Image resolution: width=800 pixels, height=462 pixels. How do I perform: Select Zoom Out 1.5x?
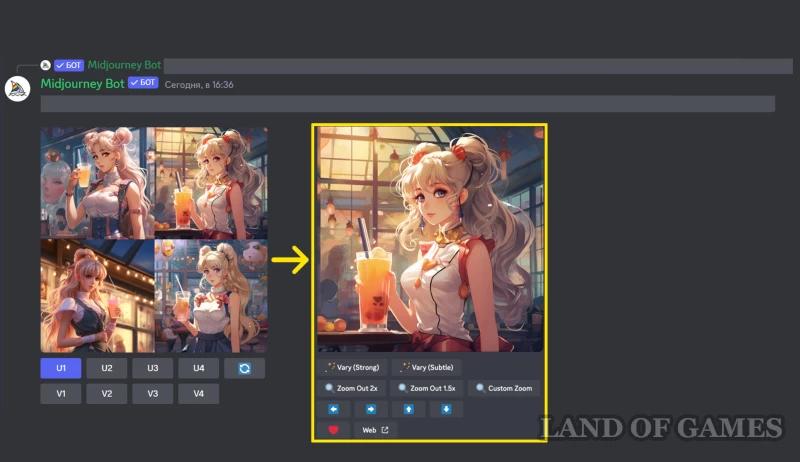point(427,388)
